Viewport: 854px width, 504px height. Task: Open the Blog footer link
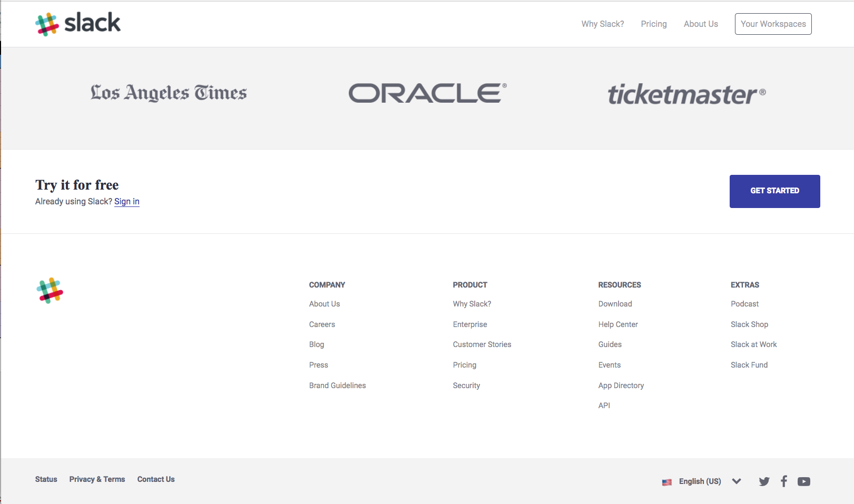click(317, 344)
